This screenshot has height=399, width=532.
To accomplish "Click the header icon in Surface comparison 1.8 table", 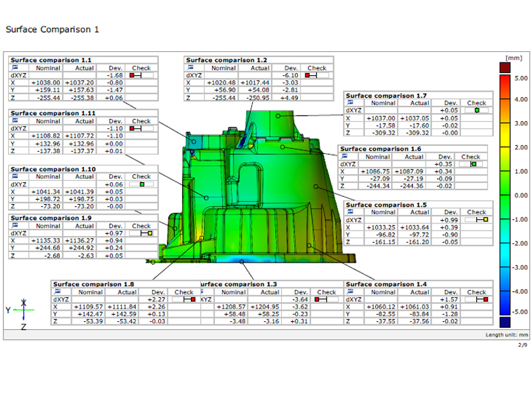I will pyautogui.click(x=58, y=292).
